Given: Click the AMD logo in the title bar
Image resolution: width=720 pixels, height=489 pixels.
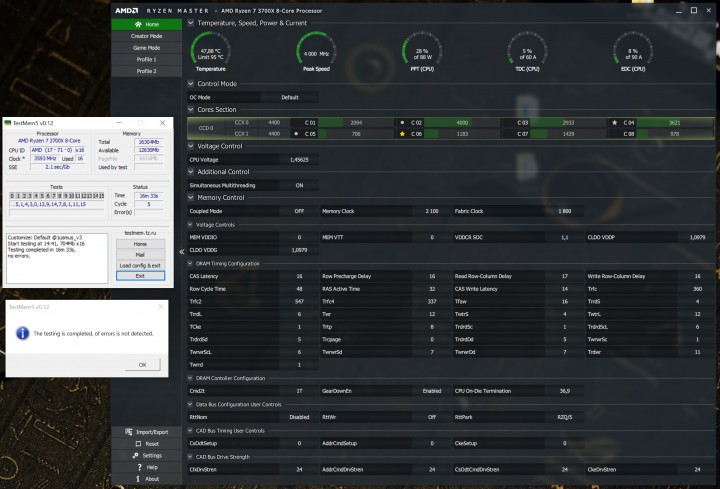Looking at the screenshot, I should click(x=127, y=11).
